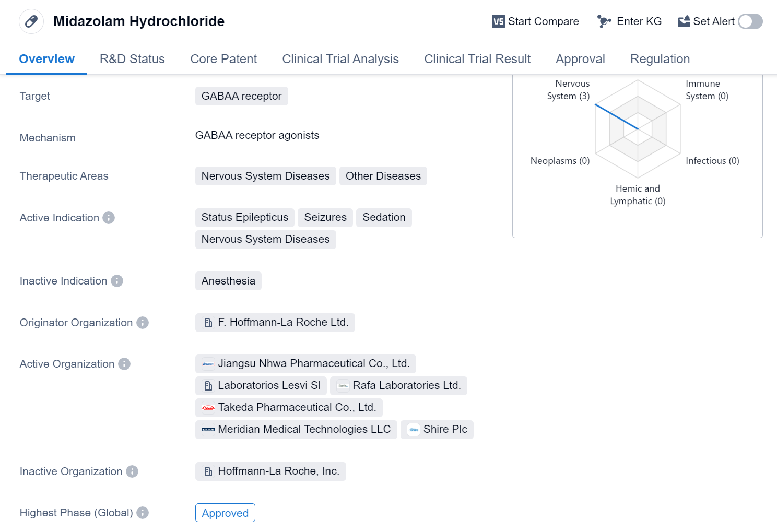Click the drug pill icon beside the title

pos(31,21)
